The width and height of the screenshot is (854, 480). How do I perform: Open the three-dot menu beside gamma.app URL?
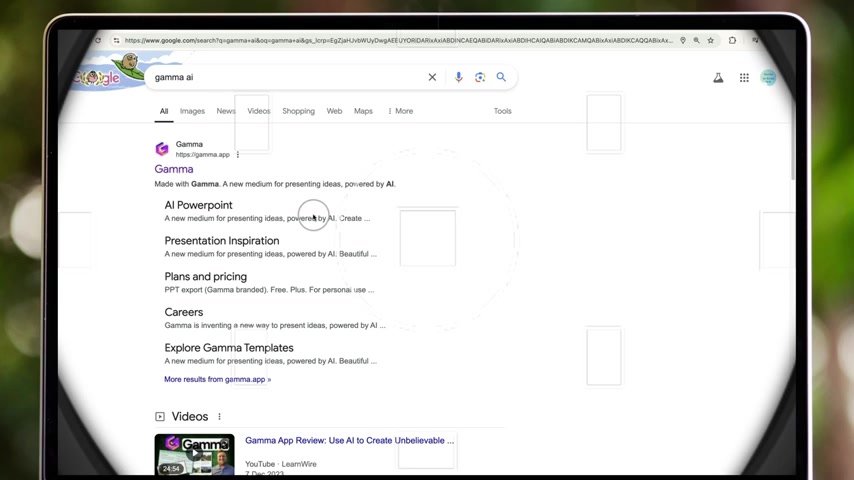237,155
